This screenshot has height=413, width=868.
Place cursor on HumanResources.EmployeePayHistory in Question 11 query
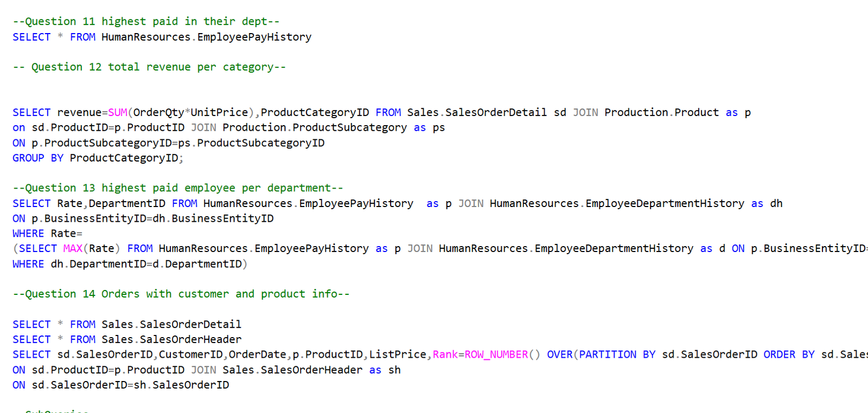pos(206,37)
